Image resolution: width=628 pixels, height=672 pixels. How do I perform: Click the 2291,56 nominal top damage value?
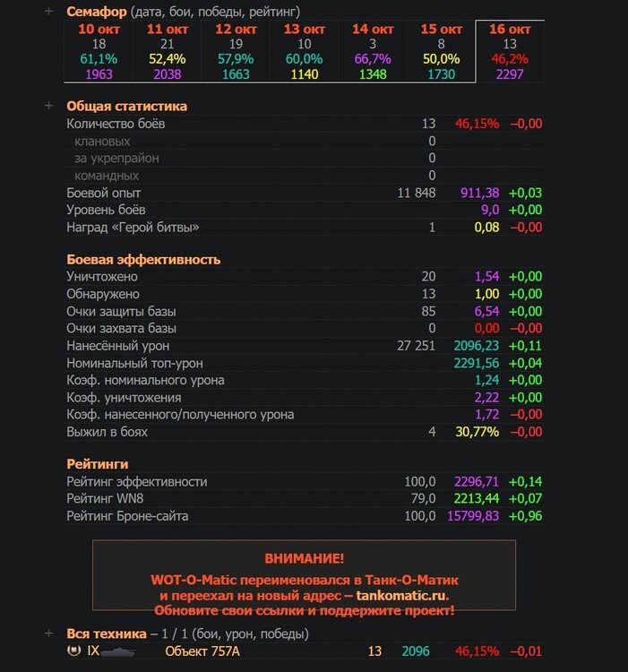(477, 363)
